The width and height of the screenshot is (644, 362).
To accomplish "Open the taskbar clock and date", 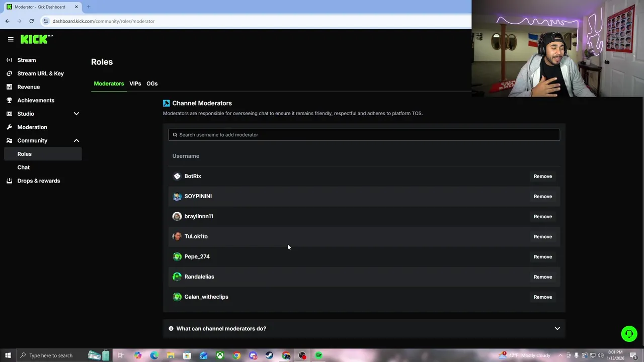I will click(616, 355).
